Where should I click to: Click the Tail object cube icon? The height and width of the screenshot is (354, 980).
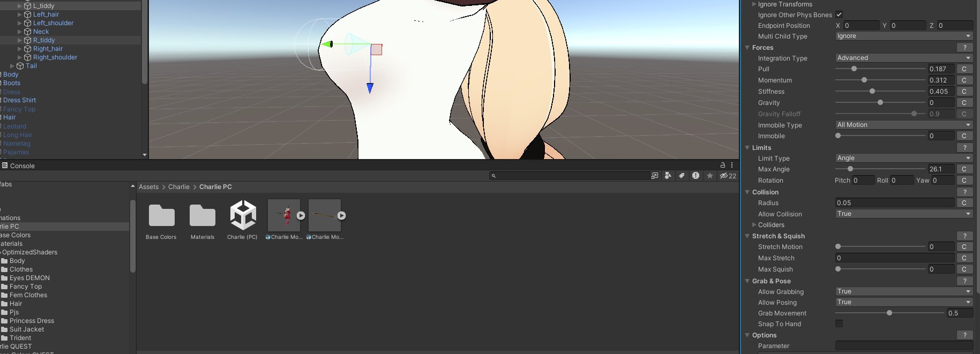pyautogui.click(x=20, y=66)
